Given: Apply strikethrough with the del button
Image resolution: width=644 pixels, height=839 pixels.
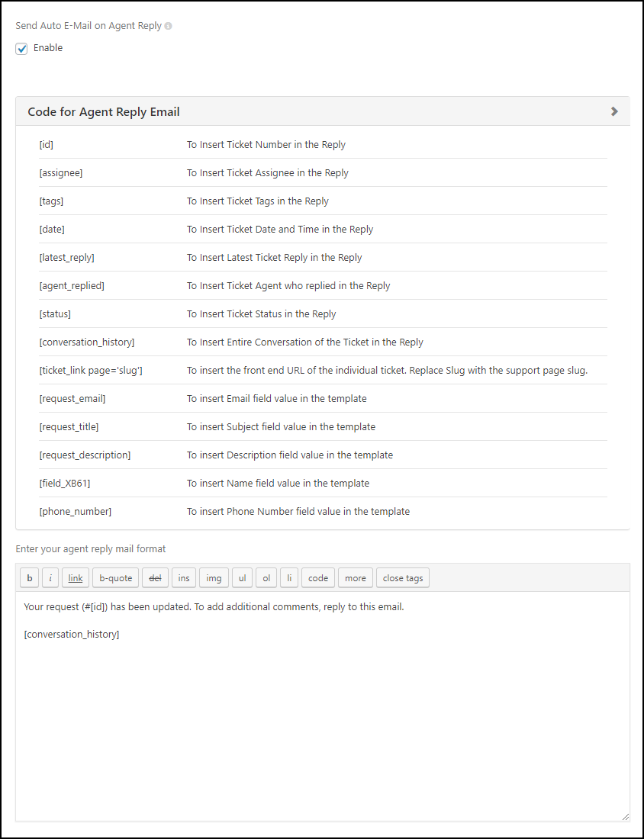Looking at the screenshot, I should point(155,578).
